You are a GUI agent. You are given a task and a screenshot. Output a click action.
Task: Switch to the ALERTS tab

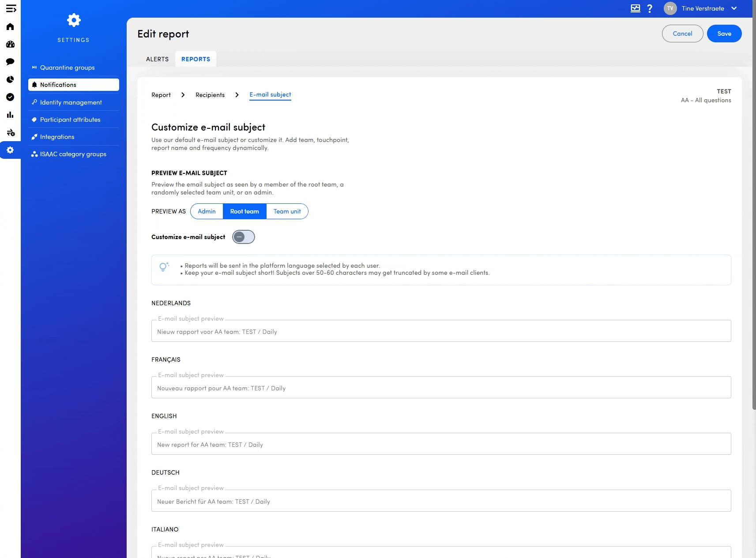(x=157, y=59)
